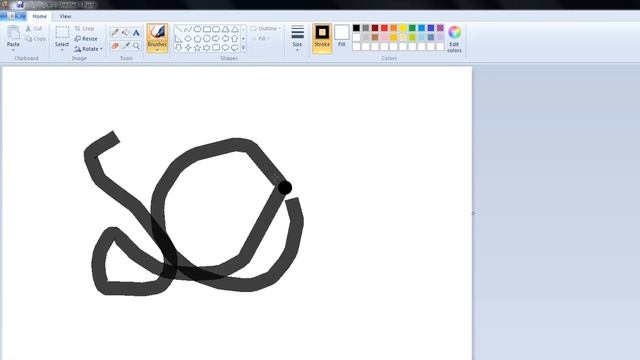The height and width of the screenshot is (360, 640).
Task: Pick the yellow color swatch in the top row
Action: tap(403, 28)
